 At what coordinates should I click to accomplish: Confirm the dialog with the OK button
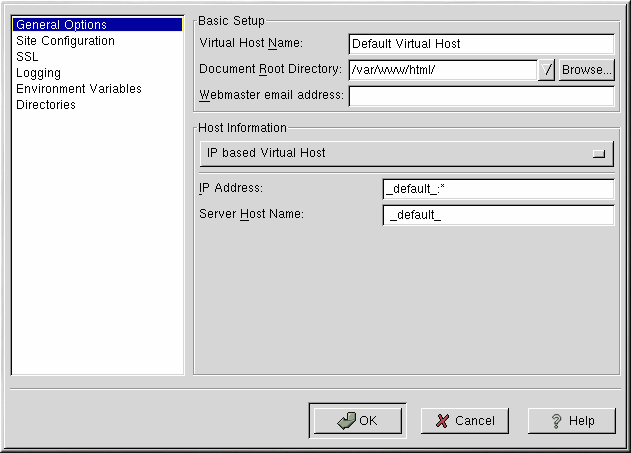click(x=357, y=421)
